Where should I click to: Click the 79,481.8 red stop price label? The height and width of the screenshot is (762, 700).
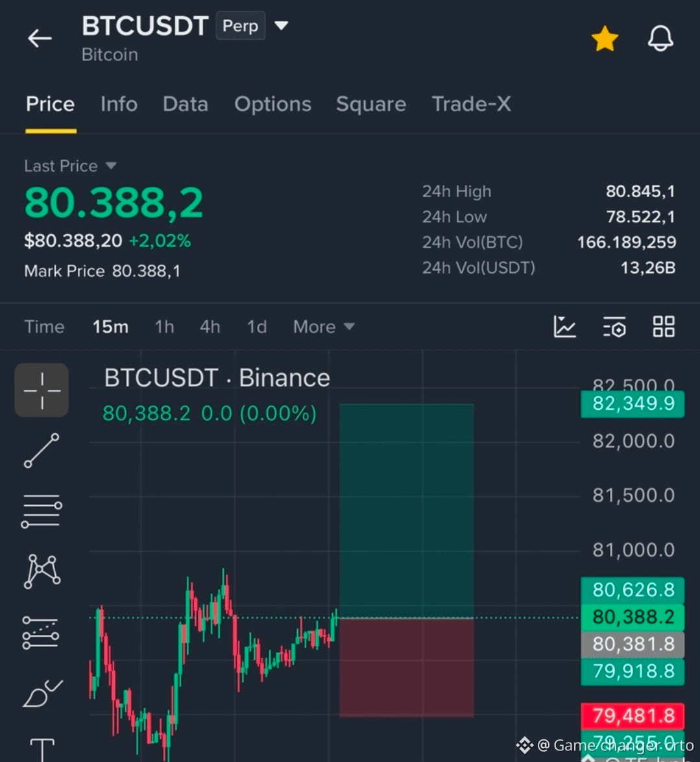pyautogui.click(x=633, y=716)
